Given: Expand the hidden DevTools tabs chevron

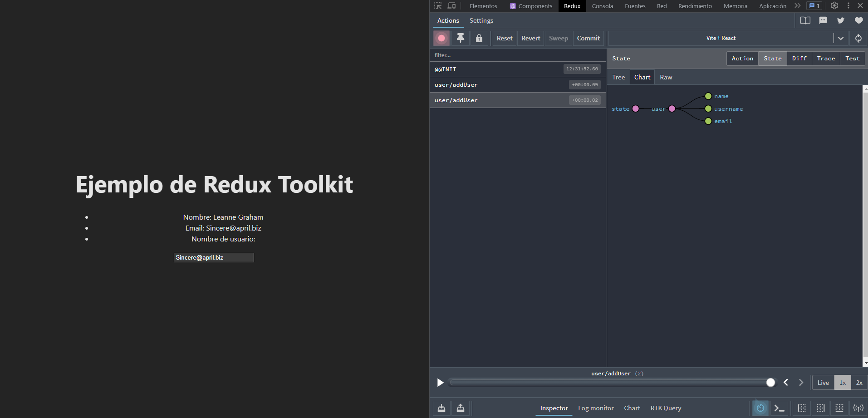Looking at the screenshot, I should point(797,6).
